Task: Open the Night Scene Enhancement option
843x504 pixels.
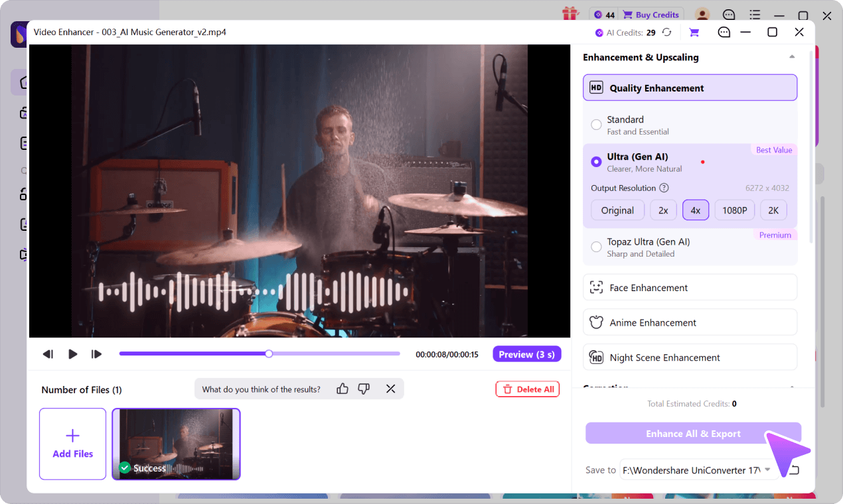Action: 690,357
